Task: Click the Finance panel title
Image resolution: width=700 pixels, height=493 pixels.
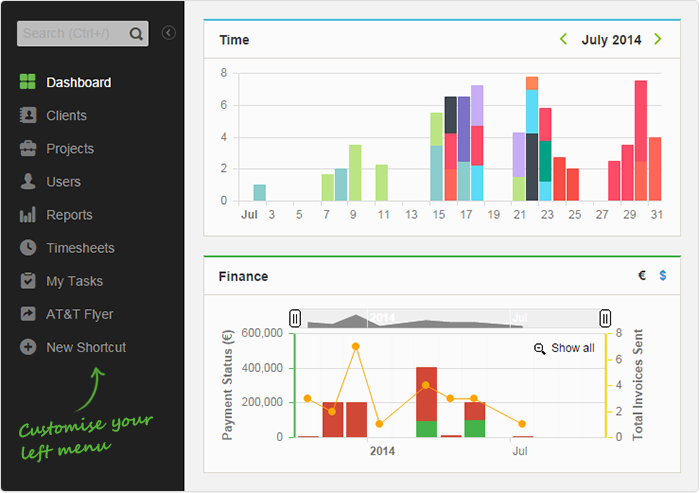Action: (243, 276)
